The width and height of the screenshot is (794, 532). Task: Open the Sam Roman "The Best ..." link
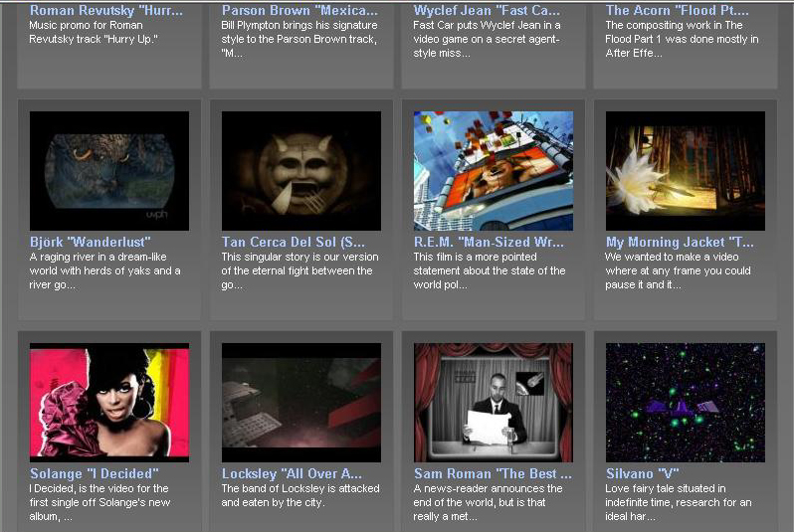pyautogui.click(x=493, y=473)
